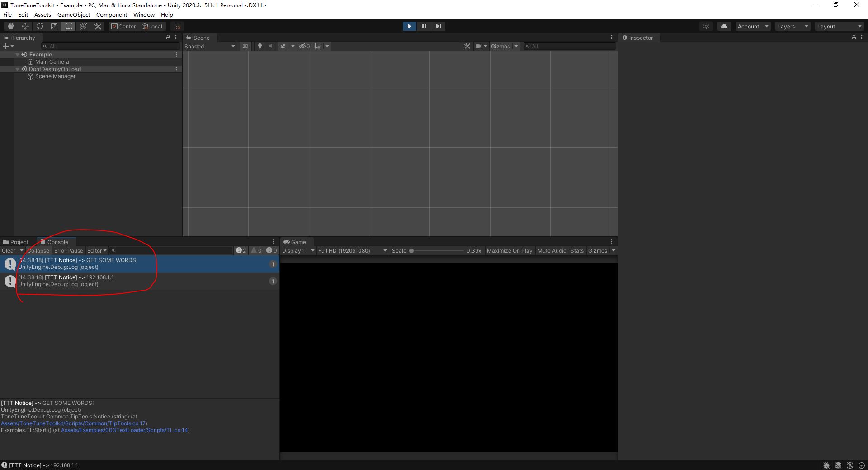This screenshot has height=470, width=868.
Task: Open the Display 1 dropdown
Action: [x=298, y=251]
